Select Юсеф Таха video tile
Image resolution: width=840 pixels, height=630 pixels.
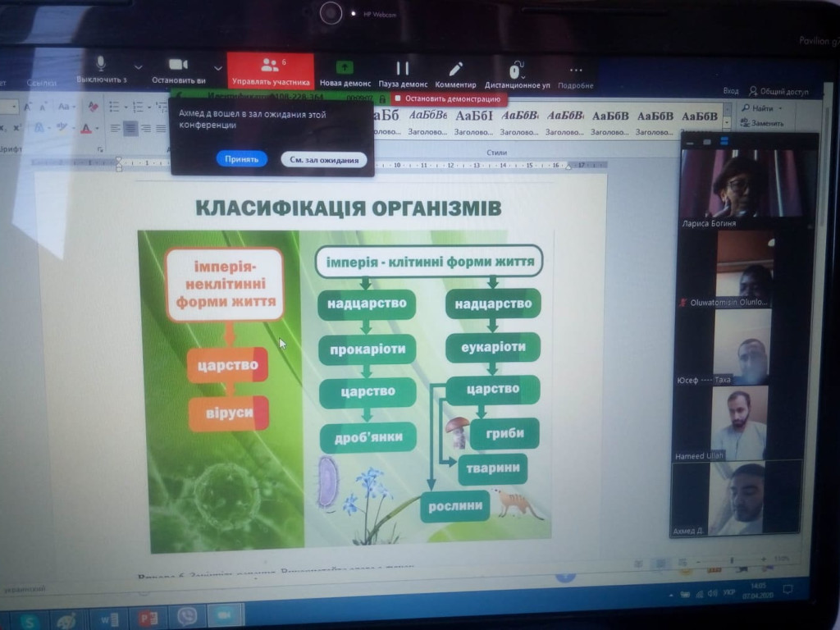(x=742, y=347)
